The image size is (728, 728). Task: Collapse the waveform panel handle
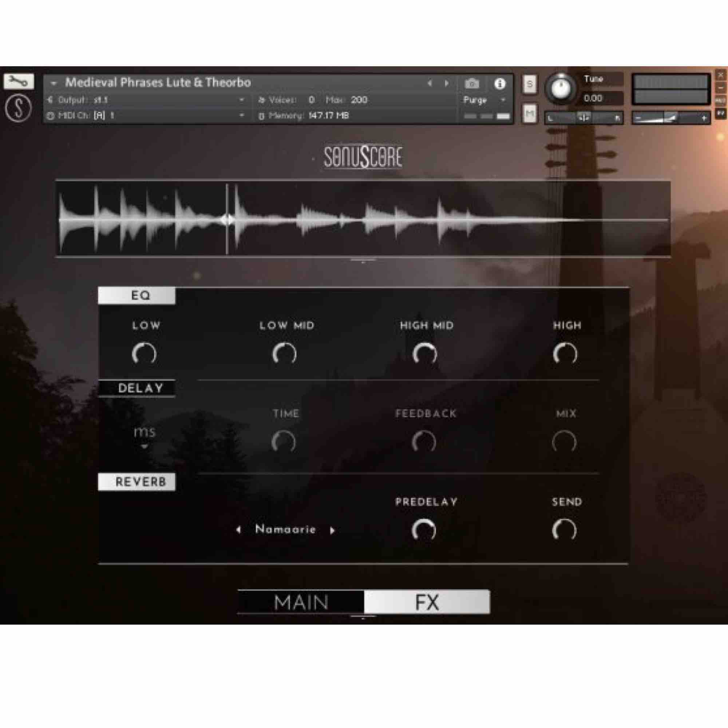[363, 260]
